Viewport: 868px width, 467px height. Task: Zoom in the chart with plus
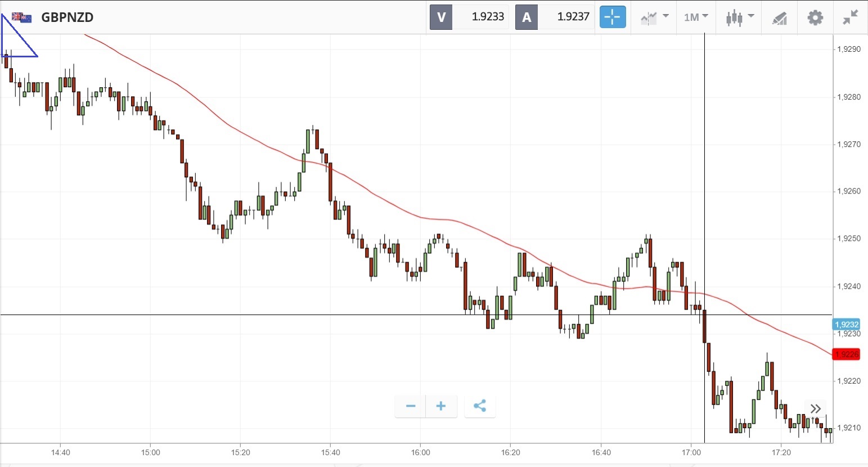coord(441,406)
